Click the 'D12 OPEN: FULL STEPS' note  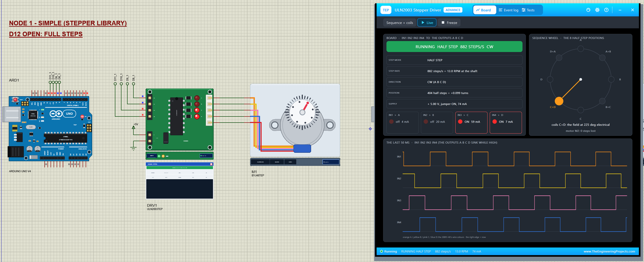click(x=46, y=34)
